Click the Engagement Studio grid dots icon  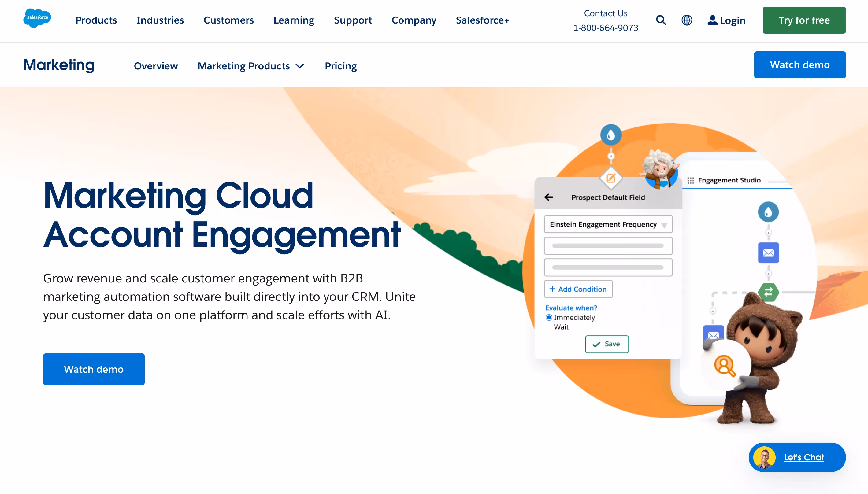[x=691, y=180]
